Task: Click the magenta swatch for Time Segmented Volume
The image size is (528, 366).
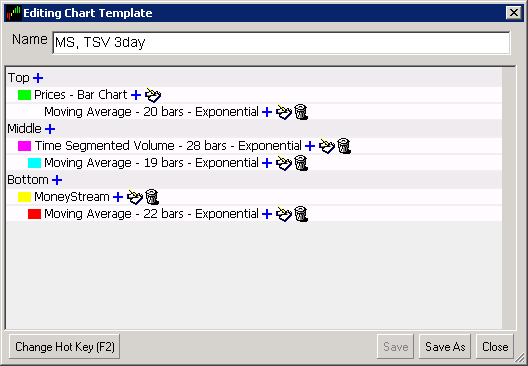Action: (24, 146)
